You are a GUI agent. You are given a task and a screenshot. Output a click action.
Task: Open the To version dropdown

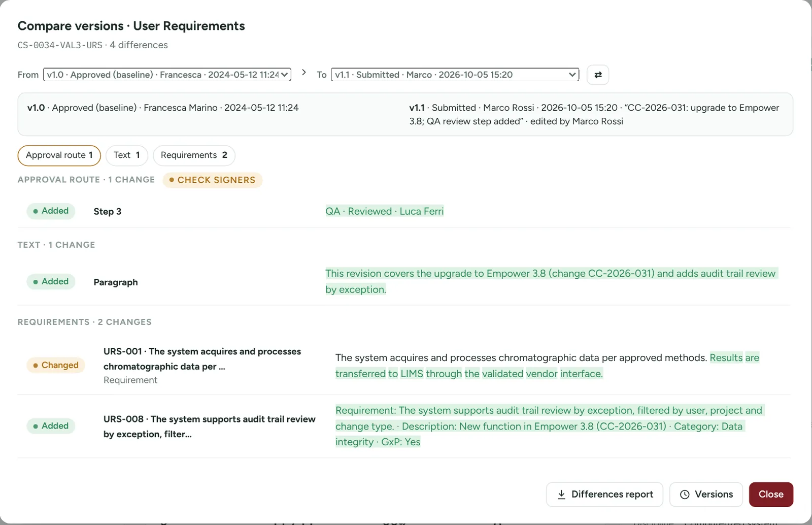click(455, 75)
